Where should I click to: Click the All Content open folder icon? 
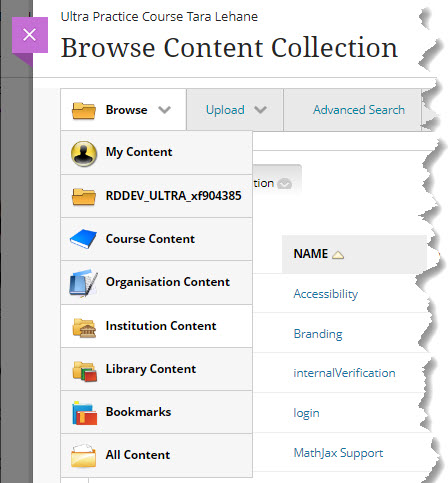coord(83,455)
